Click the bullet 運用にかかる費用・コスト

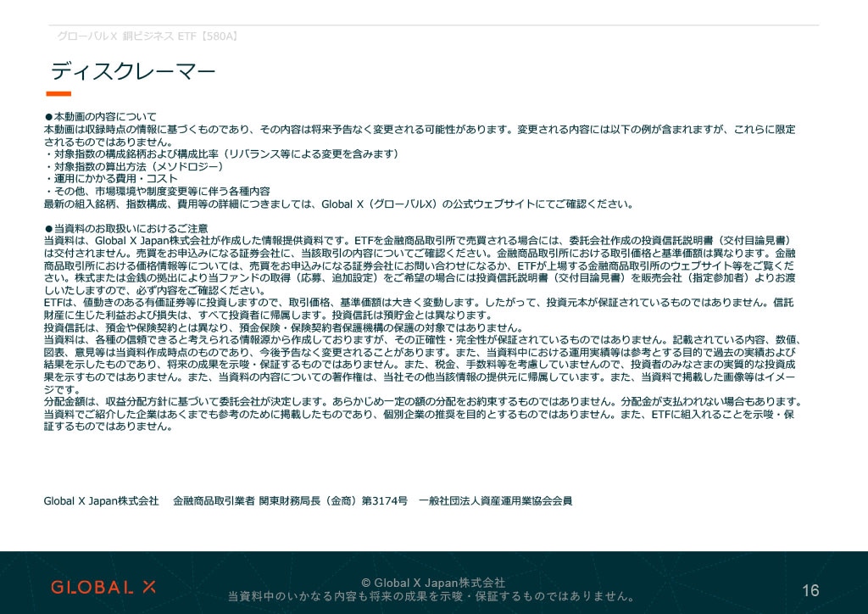click(x=111, y=178)
